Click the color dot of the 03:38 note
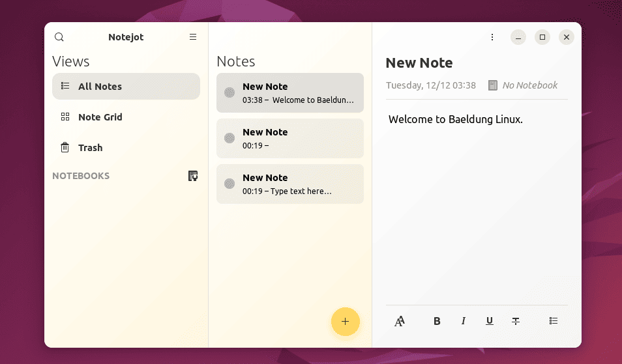 click(230, 92)
